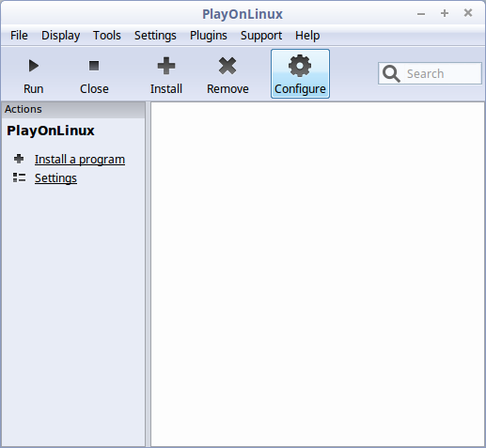
Task: Click the bold PlayOnLinux sidebar heading
Action: [x=51, y=131]
